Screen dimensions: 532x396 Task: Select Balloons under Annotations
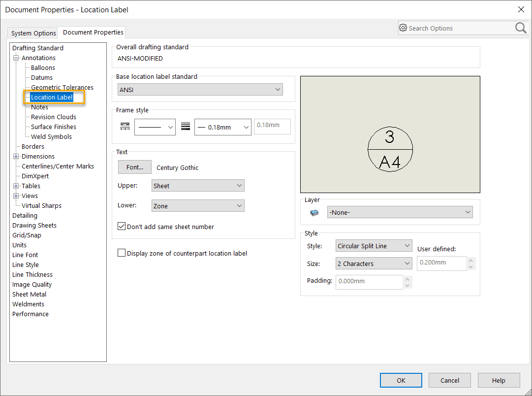point(43,67)
